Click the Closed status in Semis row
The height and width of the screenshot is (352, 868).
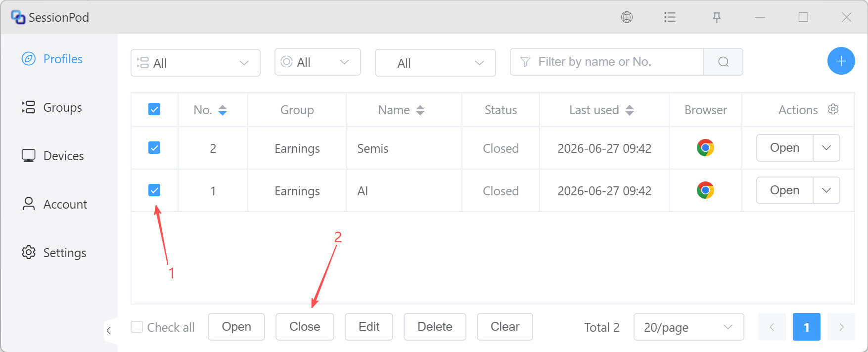point(501,148)
